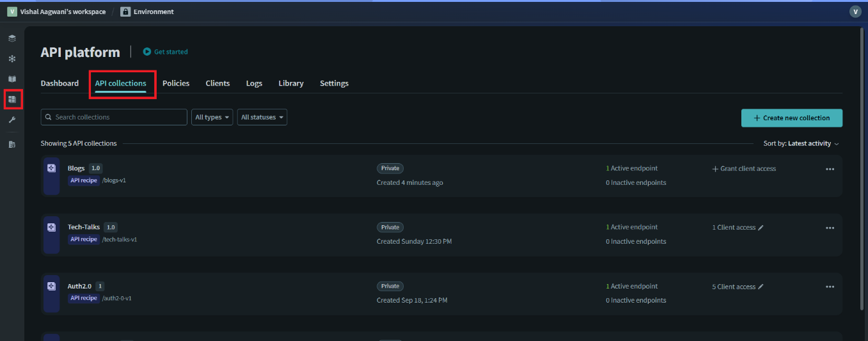868x341 pixels.
Task: Open the three-dot menu for Auth2.0
Action: coord(830,287)
